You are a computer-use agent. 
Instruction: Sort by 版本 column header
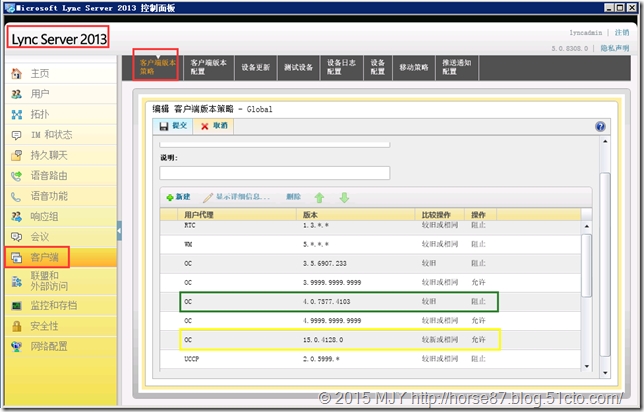[356, 214]
